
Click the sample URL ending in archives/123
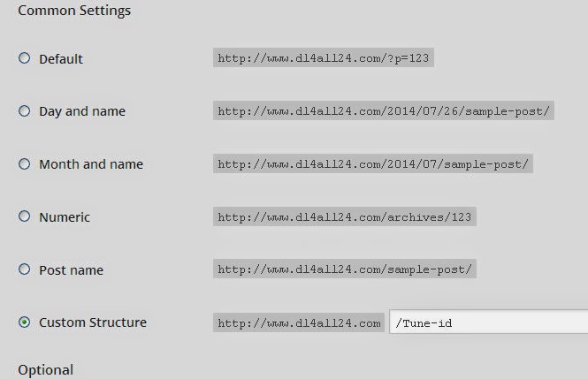[x=345, y=217]
